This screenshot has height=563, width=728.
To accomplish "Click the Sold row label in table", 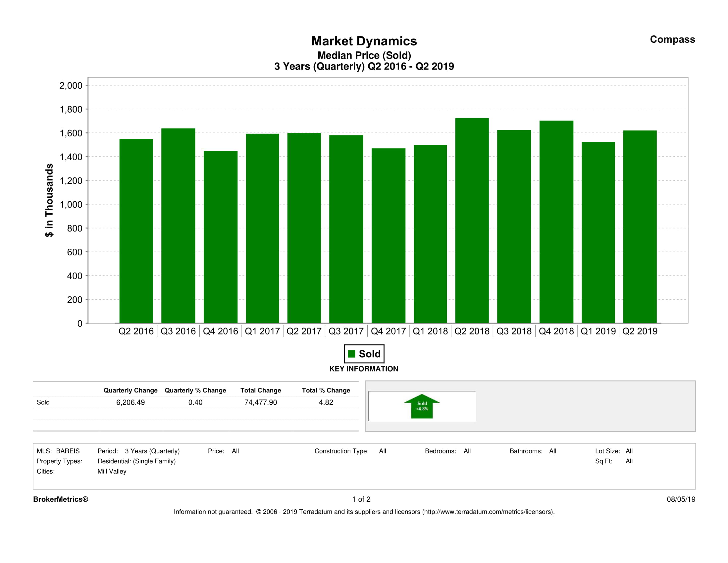I will pos(43,402).
